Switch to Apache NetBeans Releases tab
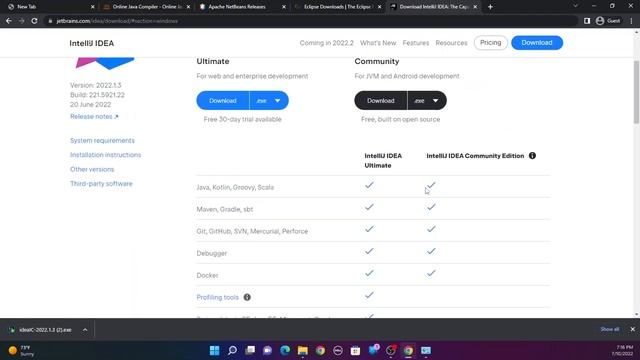 point(242,7)
